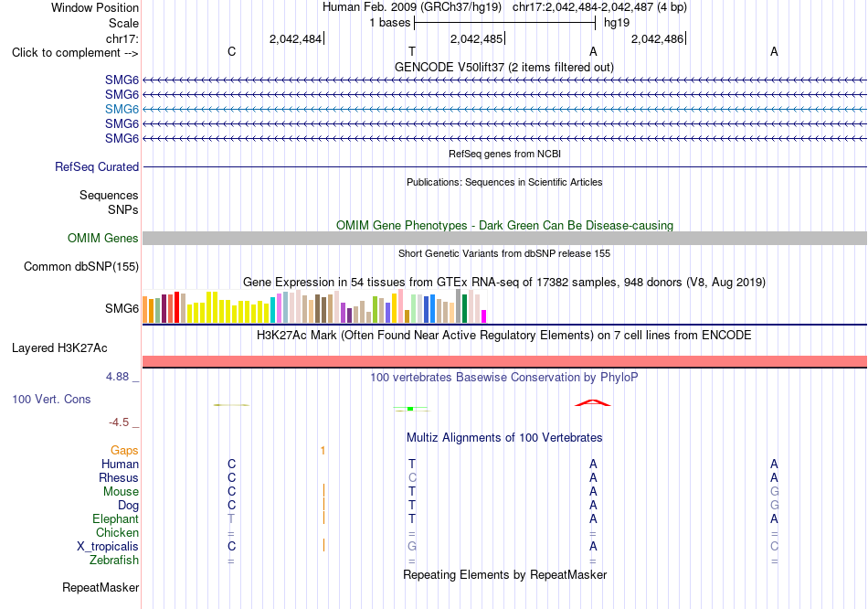Select the Sequences track label
Image resolution: width=868 pixels, height=609 pixels.
[x=109, y=195]
